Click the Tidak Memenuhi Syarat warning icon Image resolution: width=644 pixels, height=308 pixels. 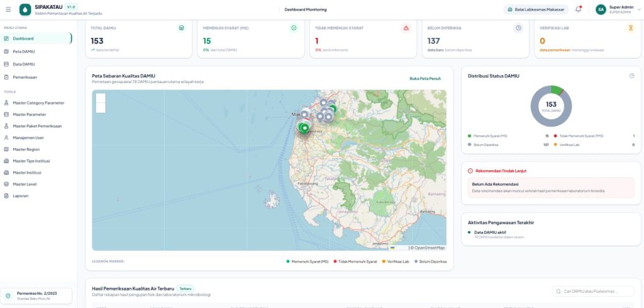406,28
